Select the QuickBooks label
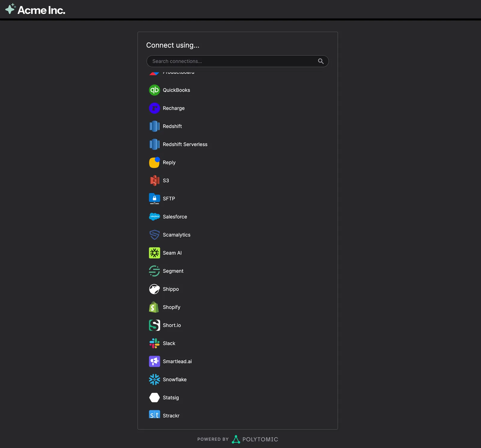Screen dimensions: 481x448 tap(176, 90)
